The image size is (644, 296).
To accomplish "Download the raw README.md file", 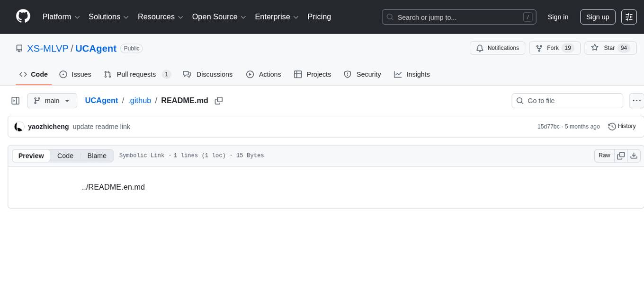I will tap(634, 155).
